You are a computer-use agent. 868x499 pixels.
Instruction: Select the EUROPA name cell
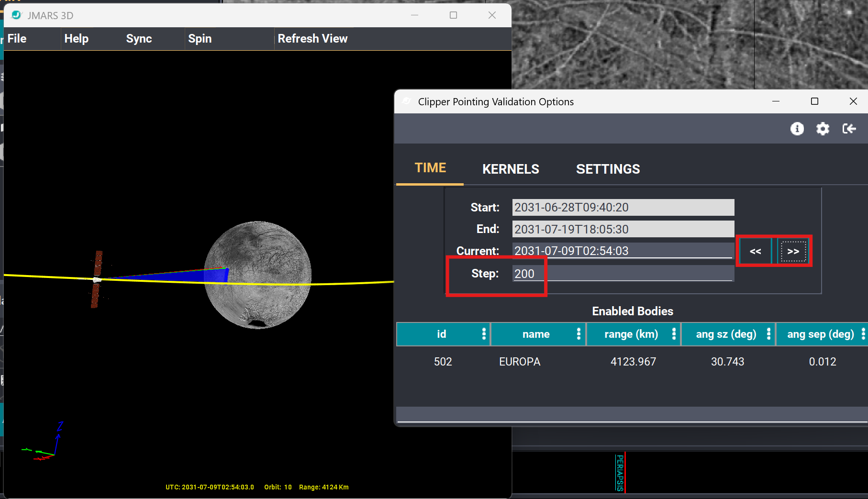(520, 362)
